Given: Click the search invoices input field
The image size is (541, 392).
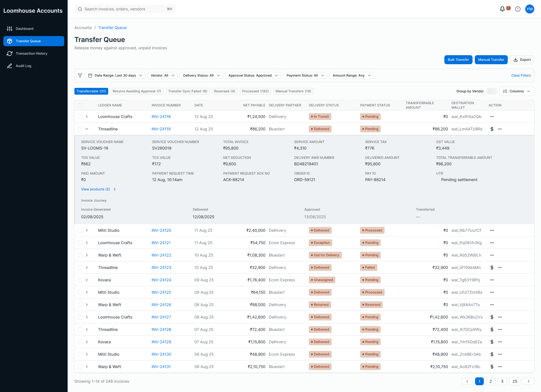Looking at the screenshot, I should [125, 9].
